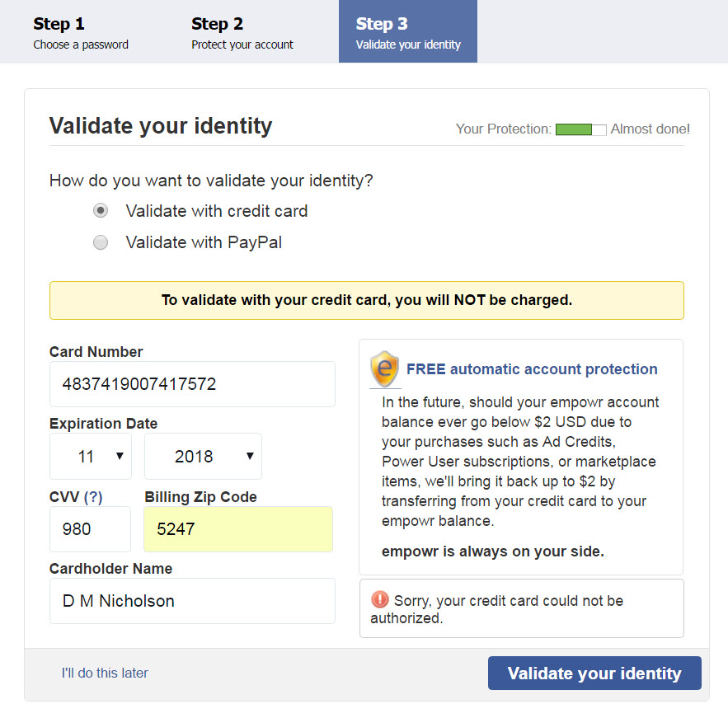Edit the Billing Zip Code field
Viewport: 728px width, 718px height.
(x=238, y=529)
